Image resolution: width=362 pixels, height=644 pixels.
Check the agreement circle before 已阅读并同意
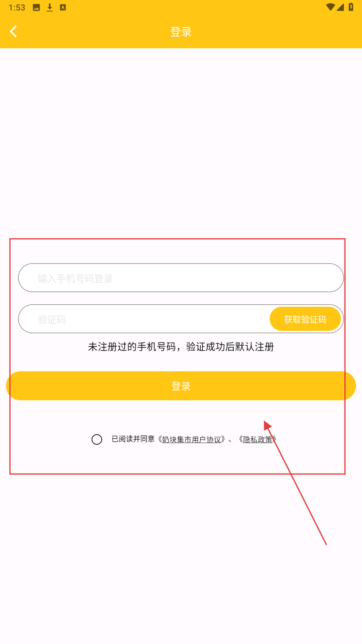coord(97,440)
